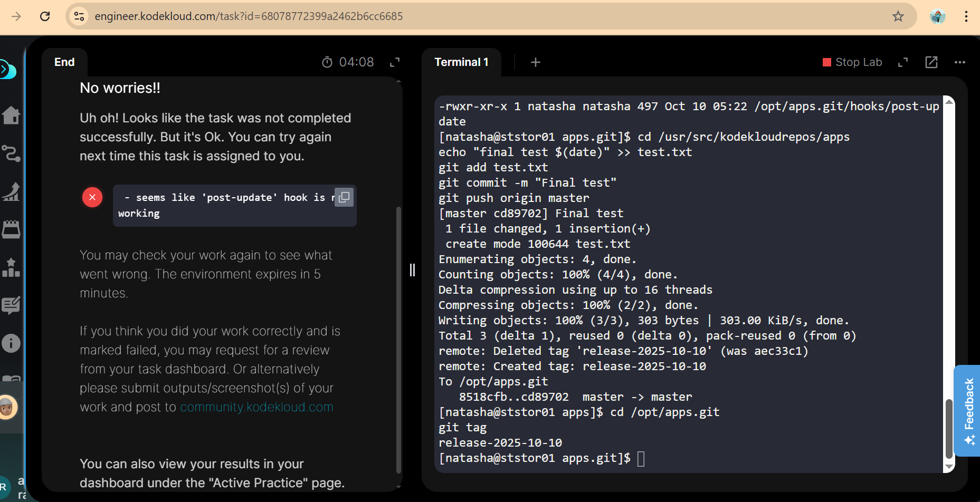Open the growth chart progress icon
The width and height of the screenshot is (980, 502).
click(11, 191)
